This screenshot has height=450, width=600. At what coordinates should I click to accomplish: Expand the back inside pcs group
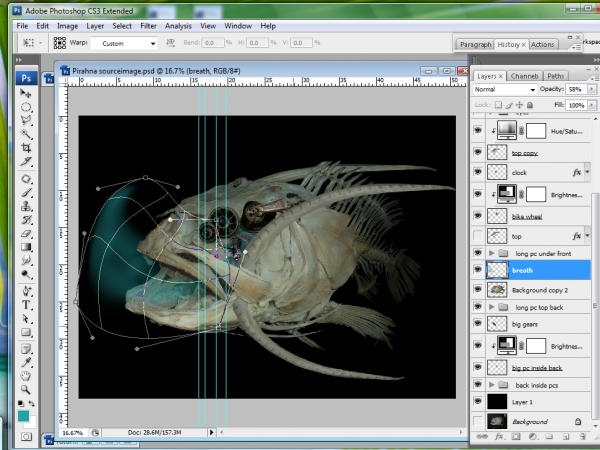(492, 385)
